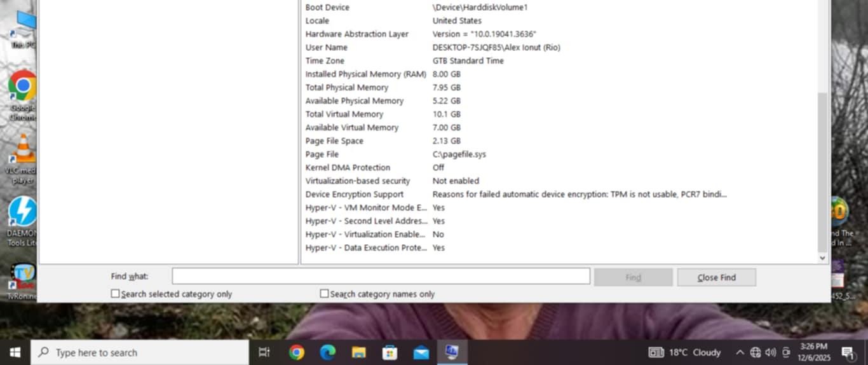Open the Microsoft Store taskbar icon
This screenshot has height=365, width=868.
click(x=390, y=352)
